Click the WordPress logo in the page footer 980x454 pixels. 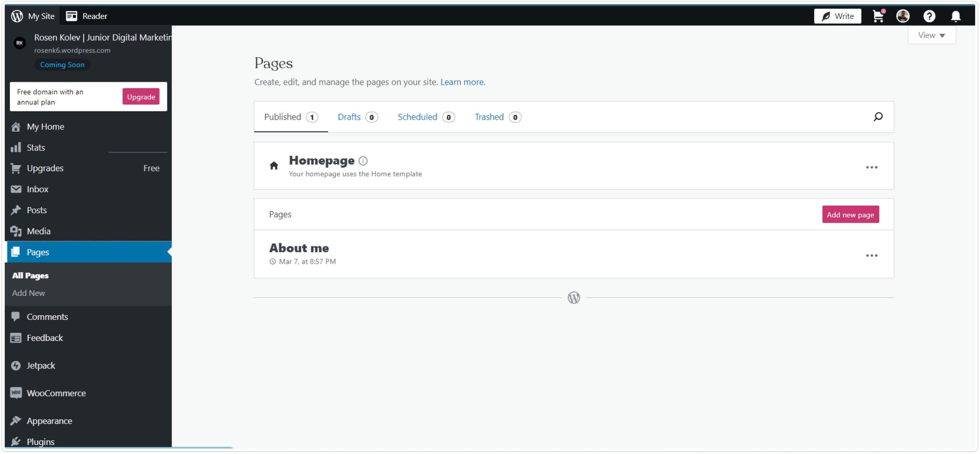[574, 297]
